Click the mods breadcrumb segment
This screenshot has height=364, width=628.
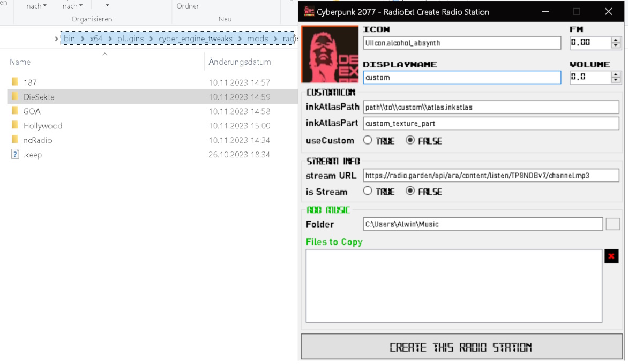click(258, 39)
